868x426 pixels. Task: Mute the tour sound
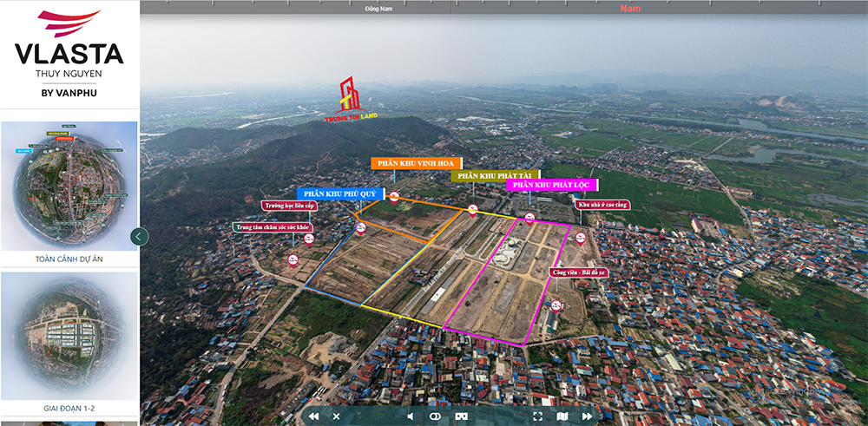pyautogui.click(x=411, y=416)
